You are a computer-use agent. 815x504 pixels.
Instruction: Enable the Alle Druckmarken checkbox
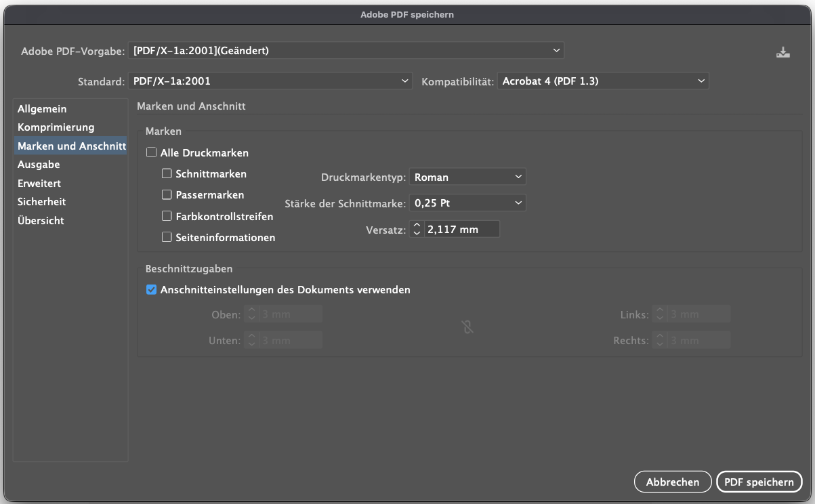pos(150,152)
